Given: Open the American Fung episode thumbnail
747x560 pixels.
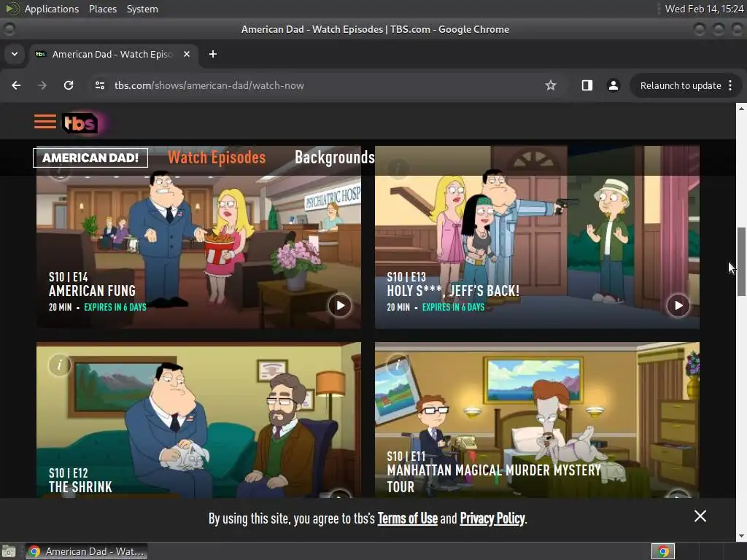Looking at the screenshot, I should (x=198, y=237).
